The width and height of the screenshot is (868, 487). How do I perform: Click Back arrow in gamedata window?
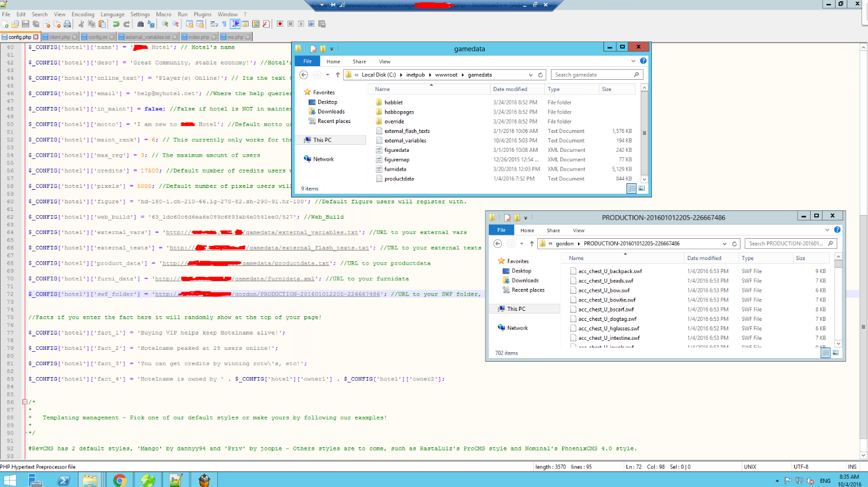(304, 75)
